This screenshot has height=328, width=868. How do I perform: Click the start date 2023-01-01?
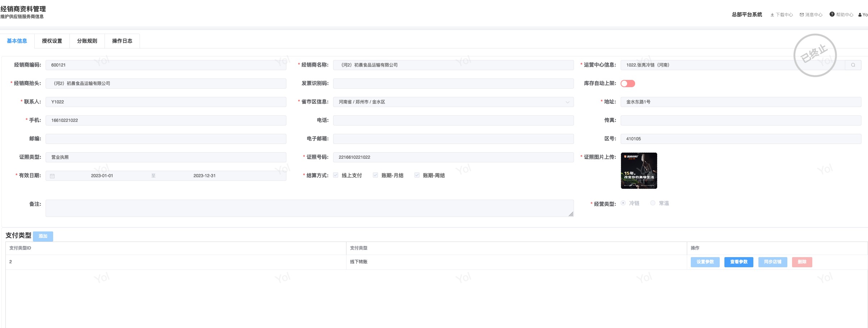[102, 176]
